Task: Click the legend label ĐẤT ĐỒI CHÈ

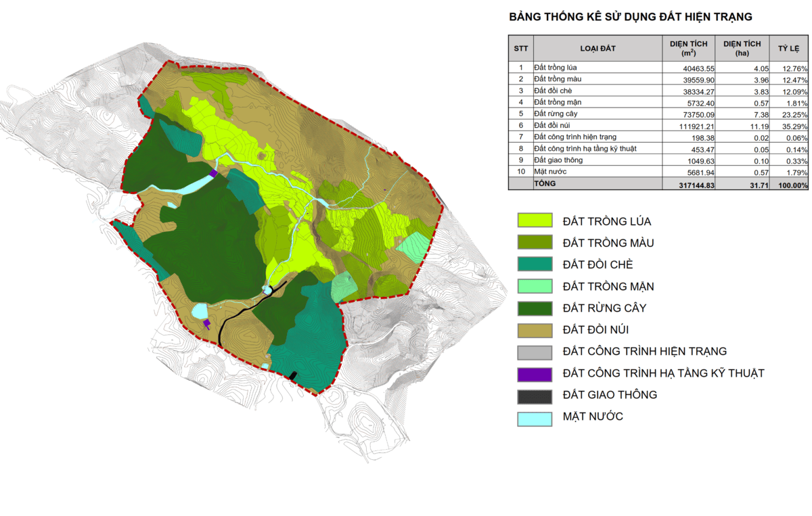Action: 600,264
